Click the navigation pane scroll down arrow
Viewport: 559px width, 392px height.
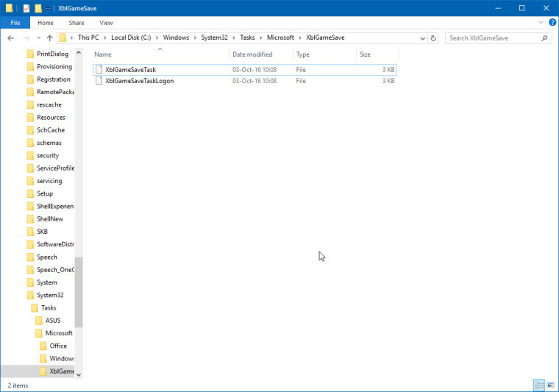pos(79,375)
